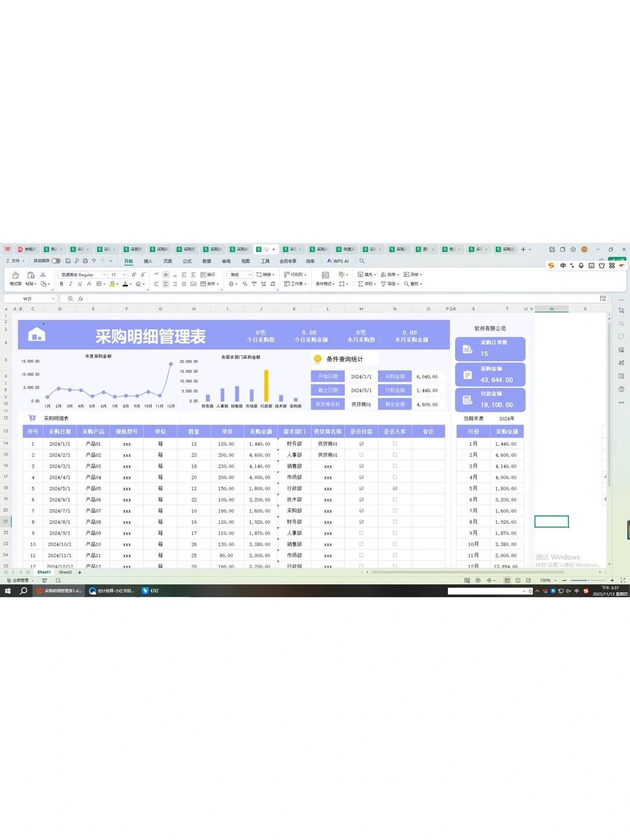
Task: Click the thousands separator icon
Action: 254,284
